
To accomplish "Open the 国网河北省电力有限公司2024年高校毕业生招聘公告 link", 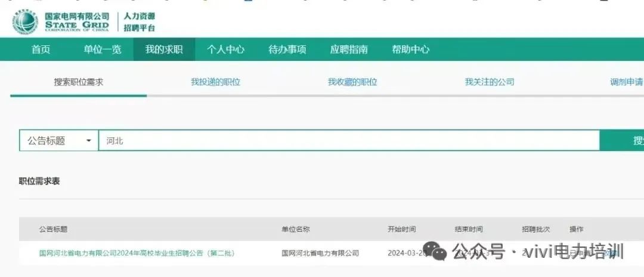I will [x=137, y=253].
